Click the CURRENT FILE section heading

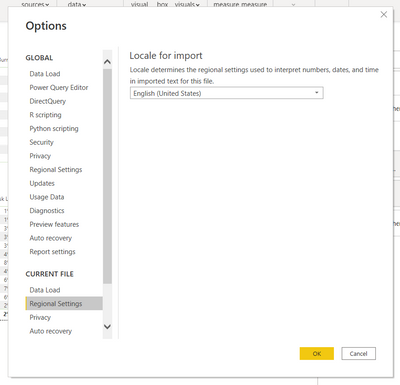(x=49, y=274)
